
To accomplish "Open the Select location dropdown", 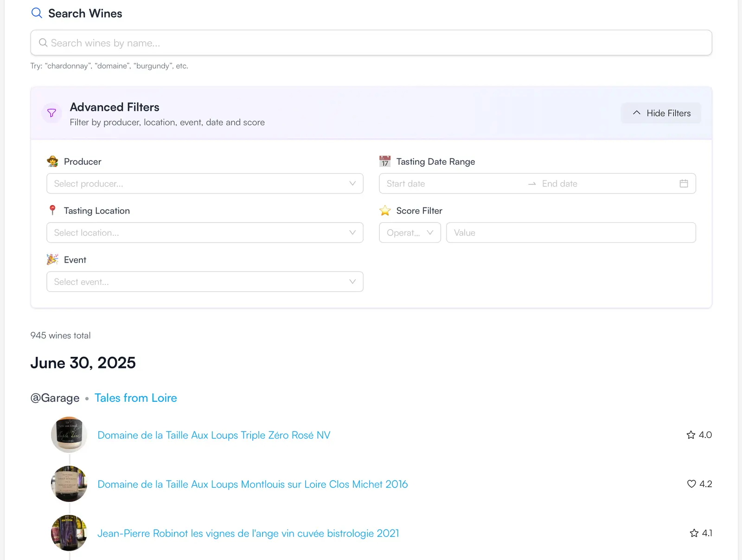I will tap(205, 233).
